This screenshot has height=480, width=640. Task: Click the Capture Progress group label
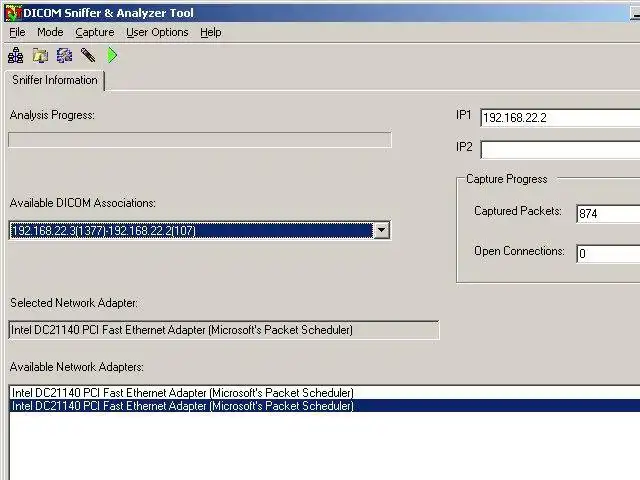pos(507,179)
